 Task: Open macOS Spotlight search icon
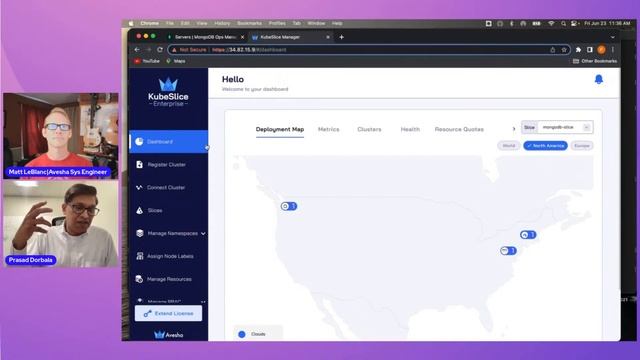click(x=563, y=24)
